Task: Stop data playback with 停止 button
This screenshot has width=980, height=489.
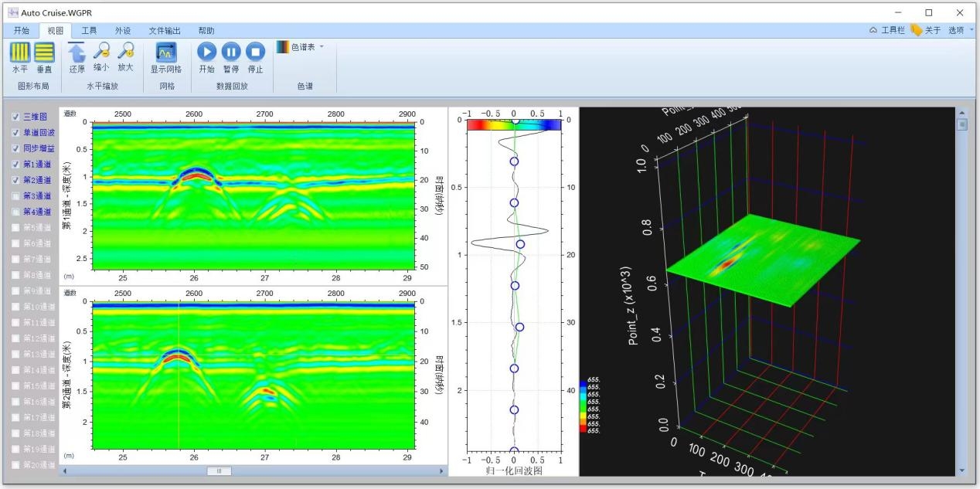Action: click(255, 52)
